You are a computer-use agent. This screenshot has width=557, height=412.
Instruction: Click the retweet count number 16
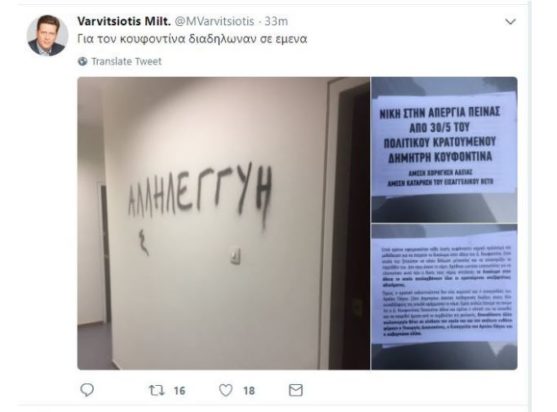179,391
